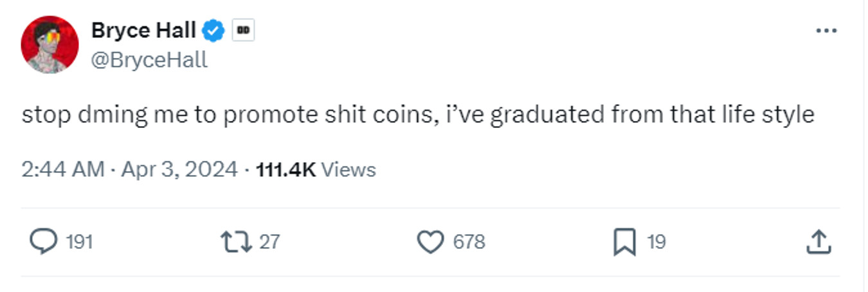Open the three-dot more options menu
This screenshot has height=292, width=868.
tap(826, 31)
